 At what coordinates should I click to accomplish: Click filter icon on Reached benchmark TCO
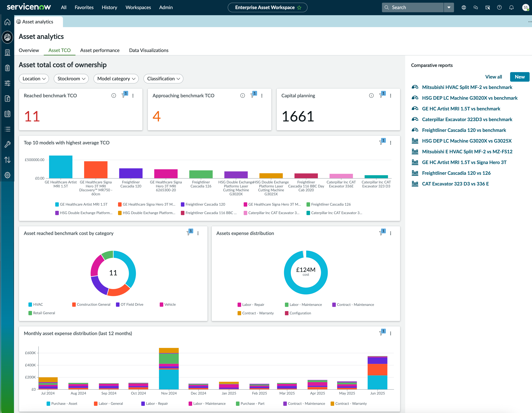124,95
